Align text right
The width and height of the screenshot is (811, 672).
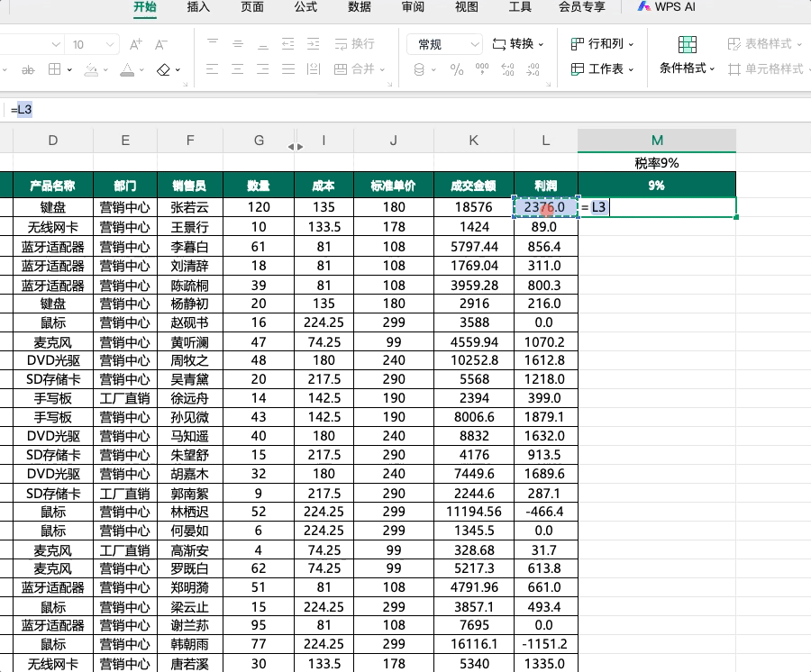pos(263,68)
